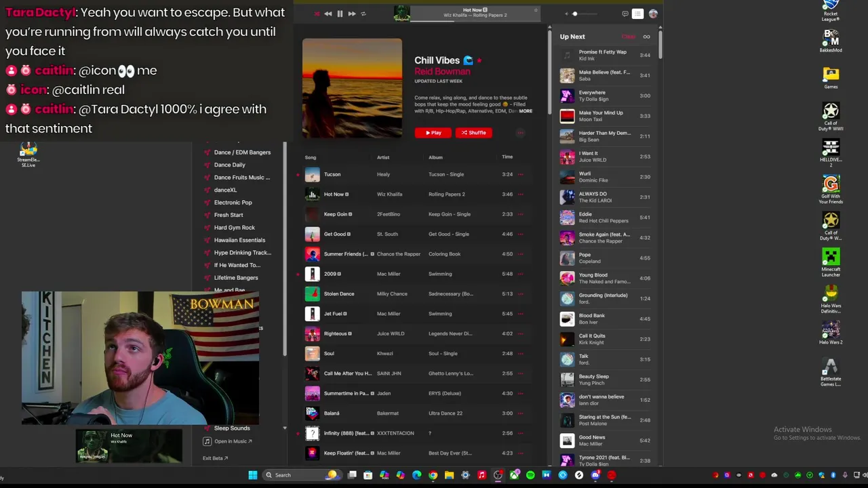This screenshot has height=488, width=868.
Task: Toggle favorite star on 2009 row
Action: 298,274
